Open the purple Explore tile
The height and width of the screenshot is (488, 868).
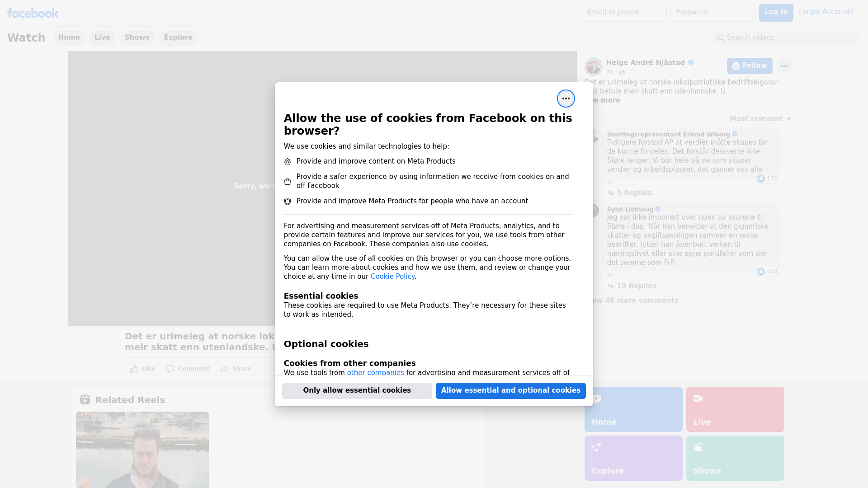point(633,458)
